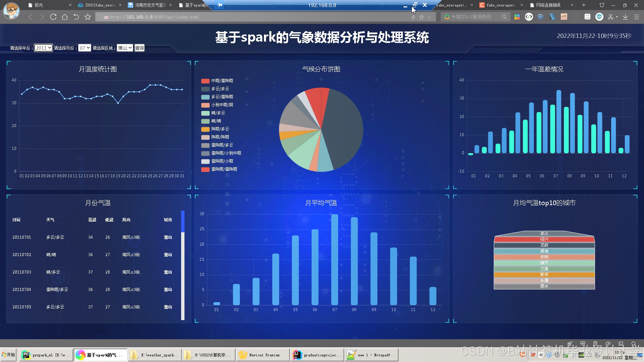Open the month dropdown showing 07

click(x=84, y=48)
